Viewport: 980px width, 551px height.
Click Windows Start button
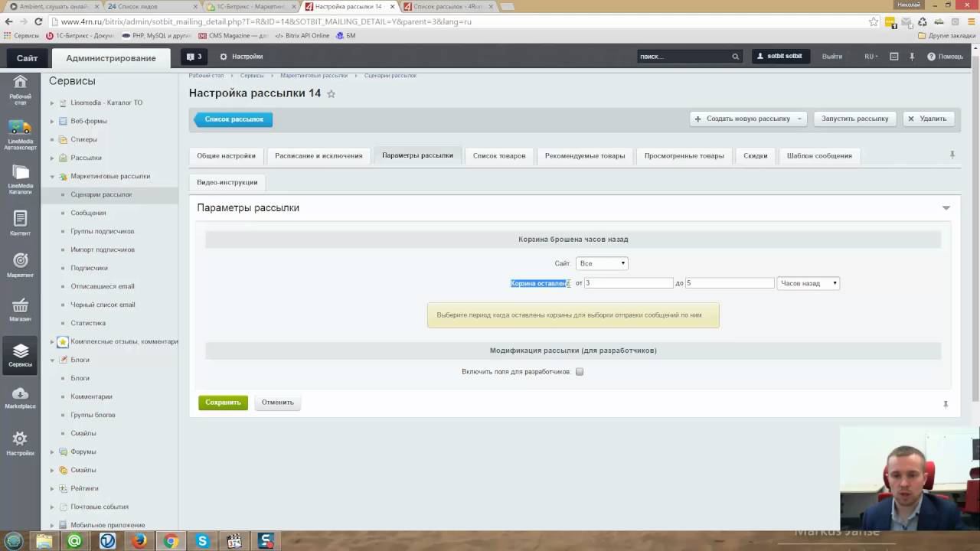(13, 541)
